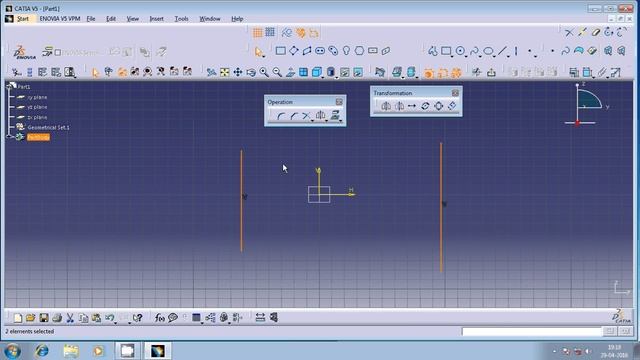Screen dimensions: 640x360
Task: Select the Hexagon tool
Action: [x=359, y=51]
